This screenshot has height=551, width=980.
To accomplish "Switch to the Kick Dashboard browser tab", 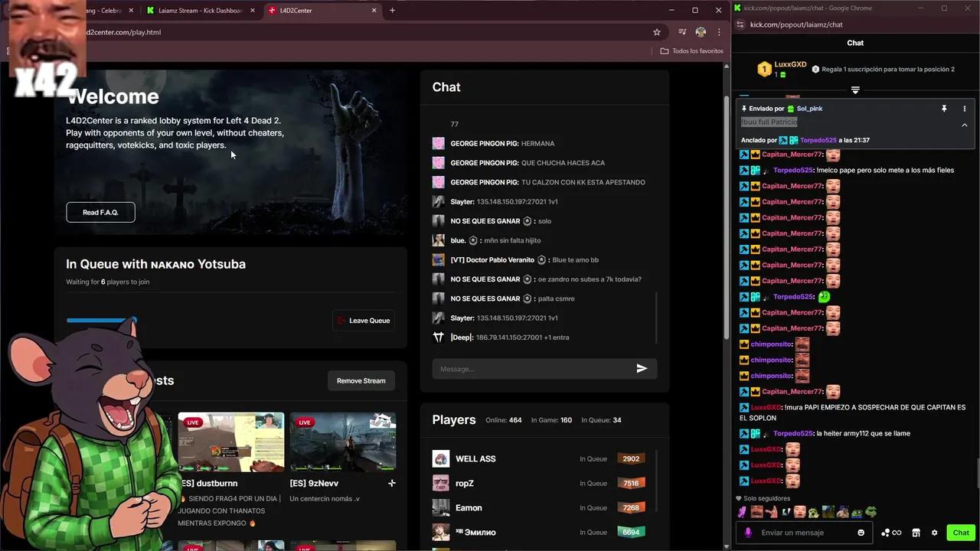I will pyautogui.click(x=199, y=11).
